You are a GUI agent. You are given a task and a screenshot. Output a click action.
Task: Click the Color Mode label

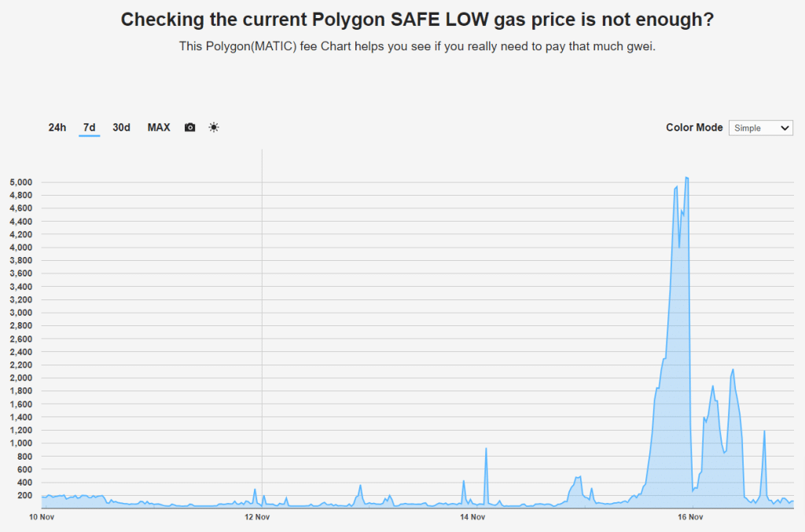click(x=694, y=127)
